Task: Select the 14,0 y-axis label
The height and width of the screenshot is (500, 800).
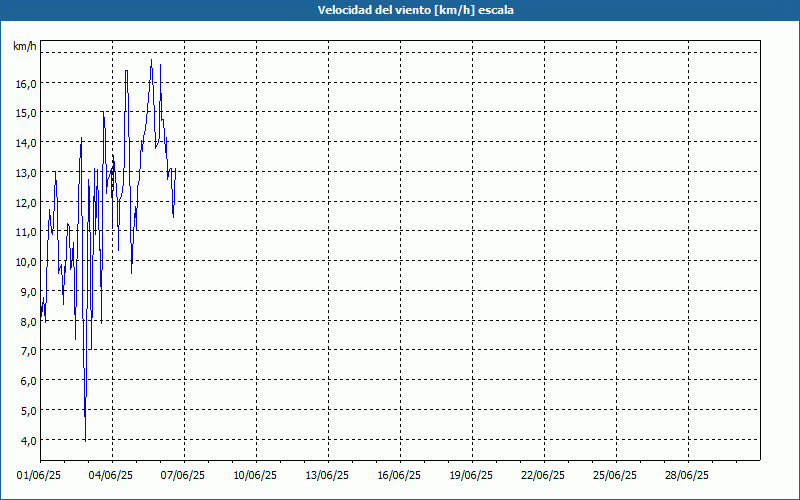Action: click(26, 143)
